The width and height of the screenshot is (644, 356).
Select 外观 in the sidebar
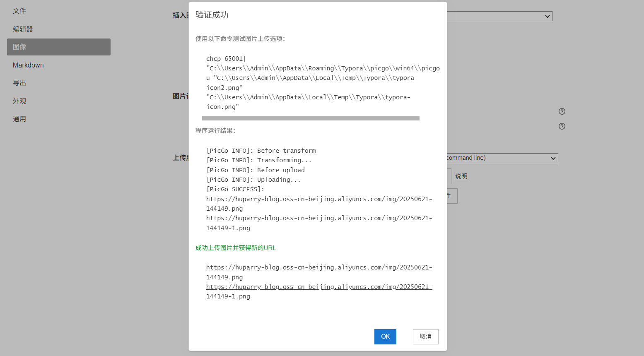click(x=19, y=101)
